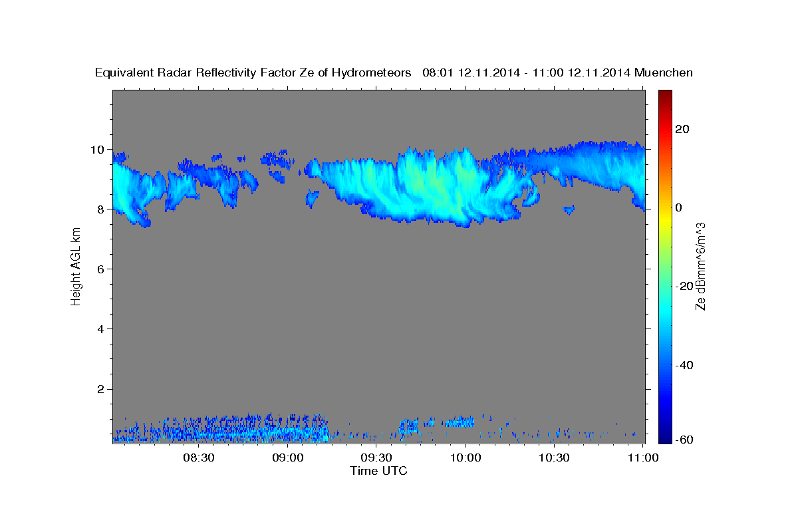Click the '10:30' time tick label
This screenshot has width=798, height=532.
[x=554, y=458]
